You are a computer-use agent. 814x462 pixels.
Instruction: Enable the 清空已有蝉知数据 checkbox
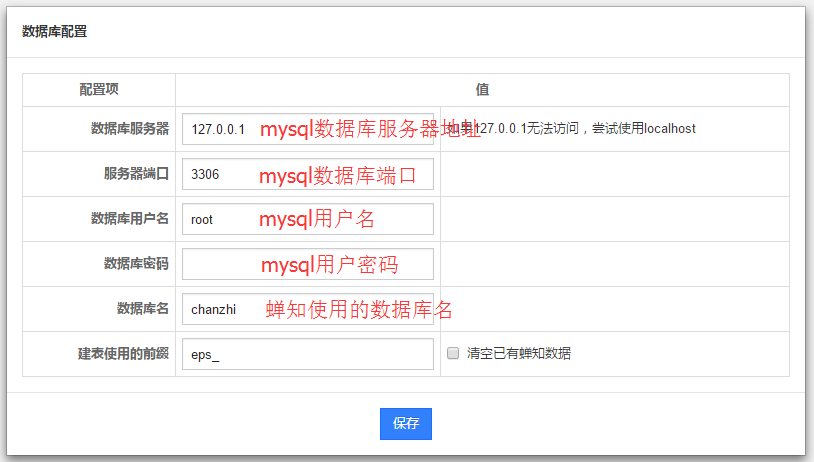point(453,353)
